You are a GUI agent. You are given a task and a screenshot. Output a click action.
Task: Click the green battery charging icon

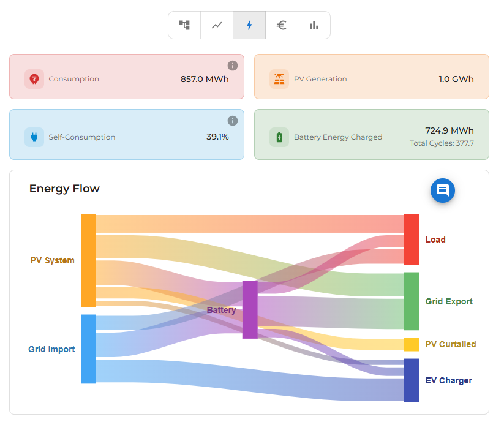[x=279, y=137]
